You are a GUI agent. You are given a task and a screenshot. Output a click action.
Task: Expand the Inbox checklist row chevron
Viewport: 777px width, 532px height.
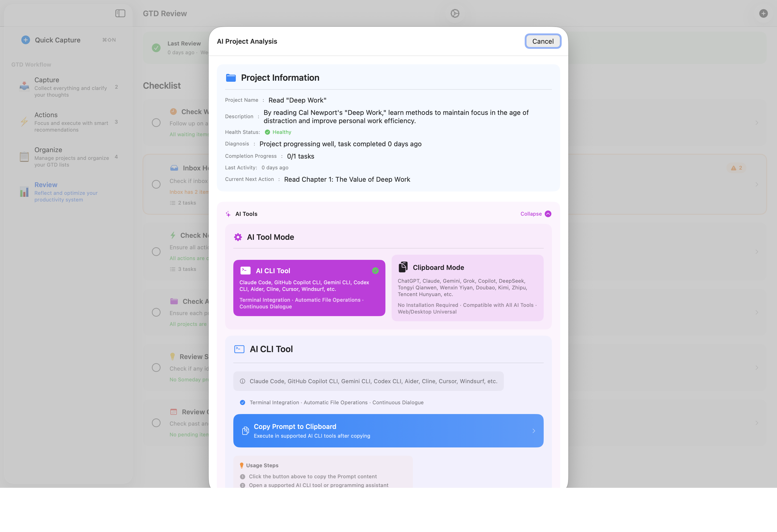click(x=757, y=184)
